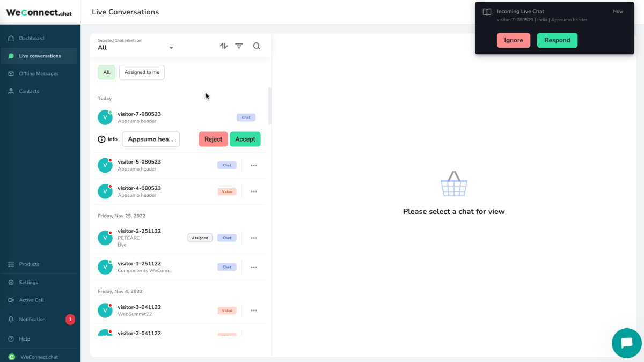Open options menu for visitor-3-041122
This screenshot has width=644, height=362.
(x=253, y=310)
